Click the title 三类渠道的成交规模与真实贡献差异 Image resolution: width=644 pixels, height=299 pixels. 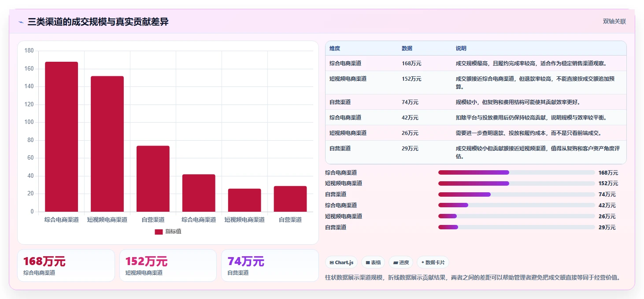tap(98, 22)
